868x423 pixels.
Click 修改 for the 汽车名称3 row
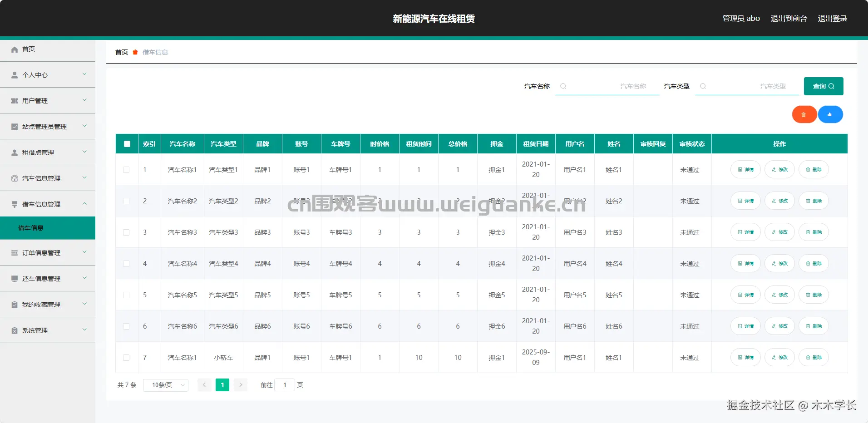pos(780,232)
